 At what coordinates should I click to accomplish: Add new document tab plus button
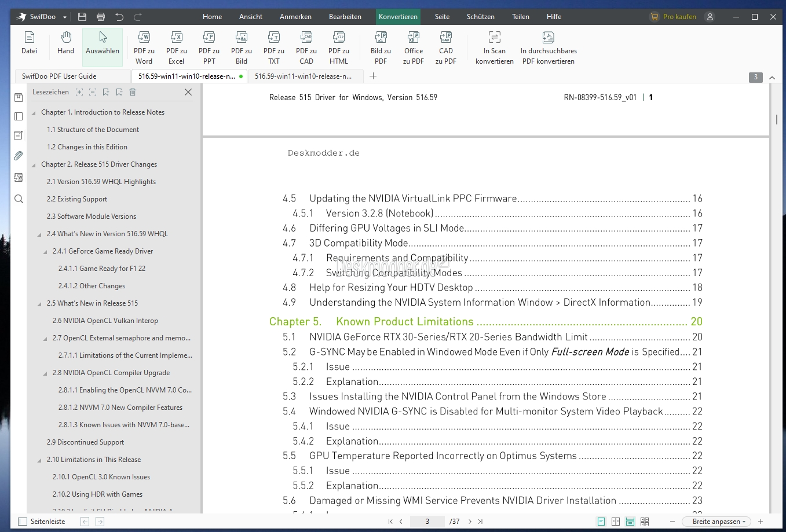(373, 76)
